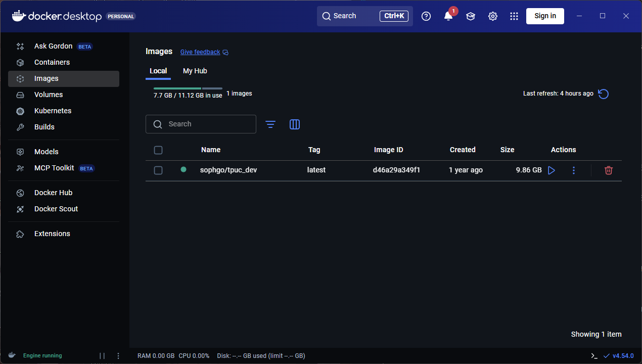Sort by Size column header
The width and height of the screenshot is (642, 364).
click(508, 150)
